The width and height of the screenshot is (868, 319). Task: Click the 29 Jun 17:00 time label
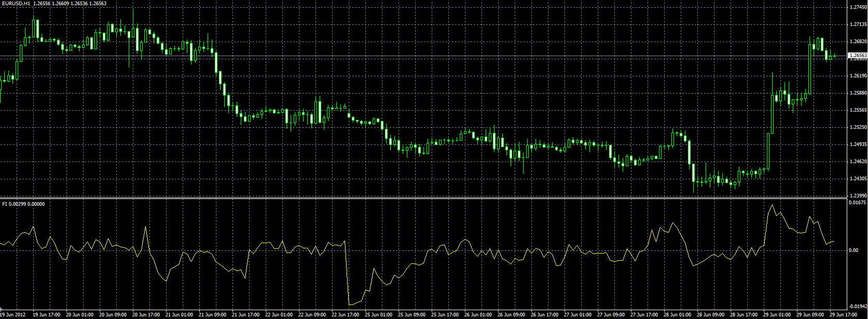click(x=844, y=315)
